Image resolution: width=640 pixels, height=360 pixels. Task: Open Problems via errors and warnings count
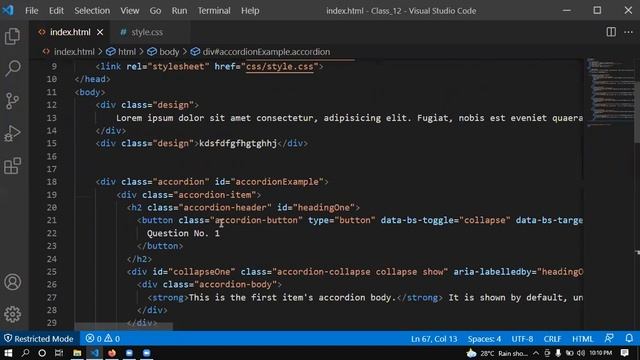(x=103, y=339)
